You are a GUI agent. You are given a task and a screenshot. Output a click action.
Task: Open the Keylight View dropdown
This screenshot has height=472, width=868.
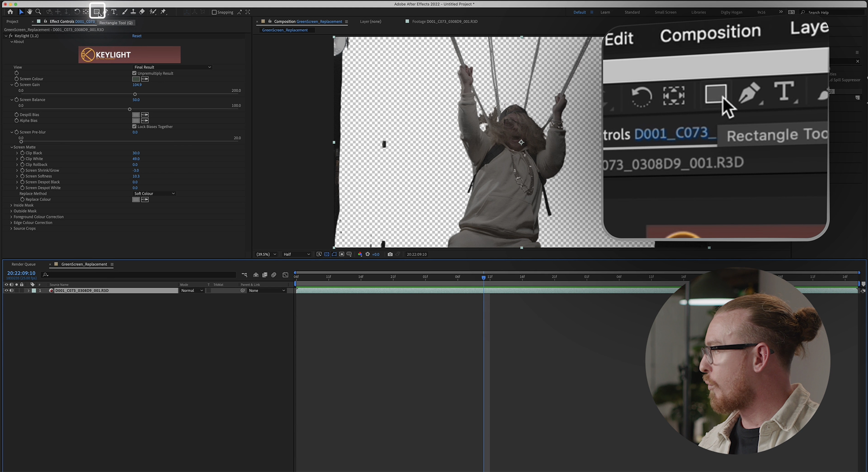pyautogui.click(x=172, y=67)
